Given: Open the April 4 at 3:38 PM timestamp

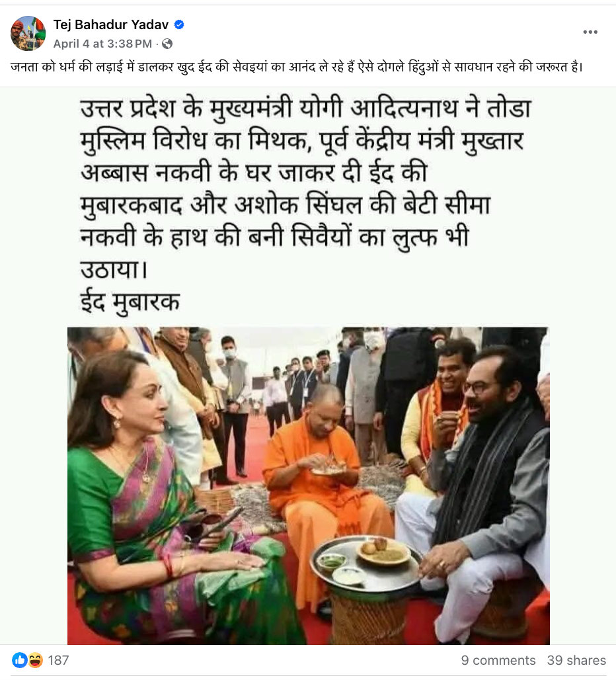Looking at the screenshot, I should pyautogui.click(x=102, y=44).
